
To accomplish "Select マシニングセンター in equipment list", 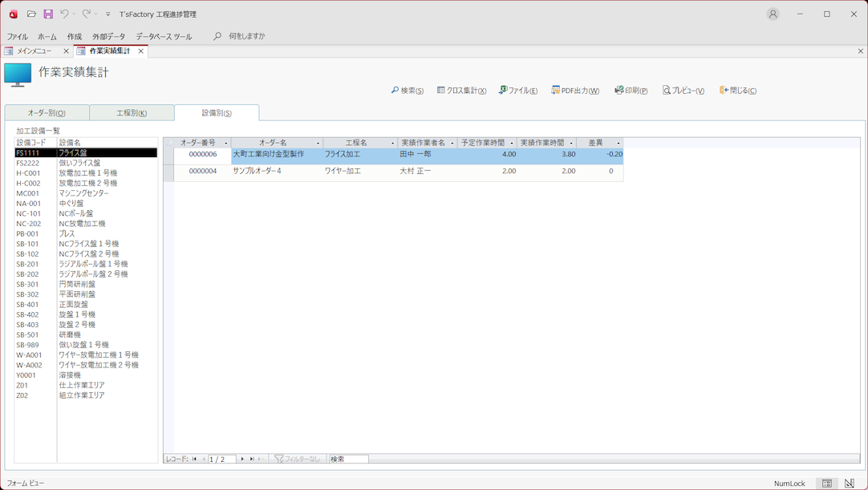I will pyautogui.click(x=83, y=193).
